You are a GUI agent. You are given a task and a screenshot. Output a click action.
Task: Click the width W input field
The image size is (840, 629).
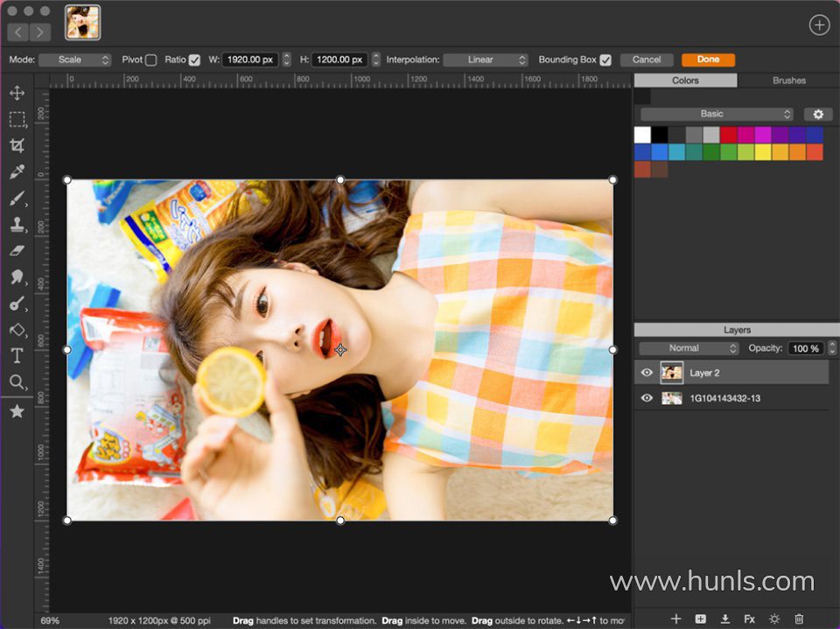pos(249,59)
